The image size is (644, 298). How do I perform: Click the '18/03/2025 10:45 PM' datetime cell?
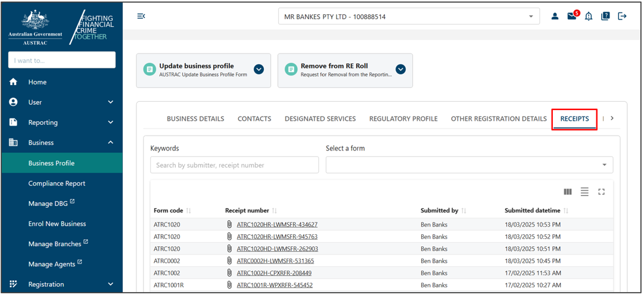point(532,261)
